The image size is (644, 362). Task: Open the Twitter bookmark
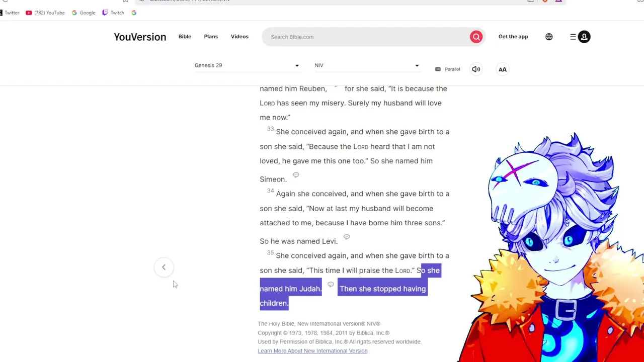pos(10,13)
